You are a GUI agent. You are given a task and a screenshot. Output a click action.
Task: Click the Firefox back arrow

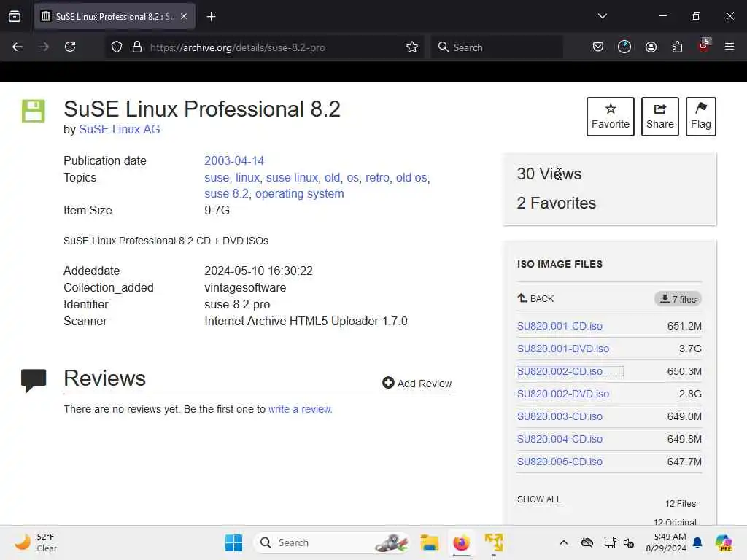pos(18,47)
